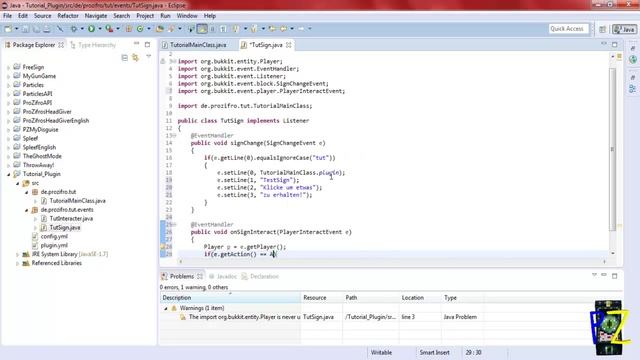Click the editor vertical scrollbar thumb
Viewport: 640px width, 360px height.
612,149
